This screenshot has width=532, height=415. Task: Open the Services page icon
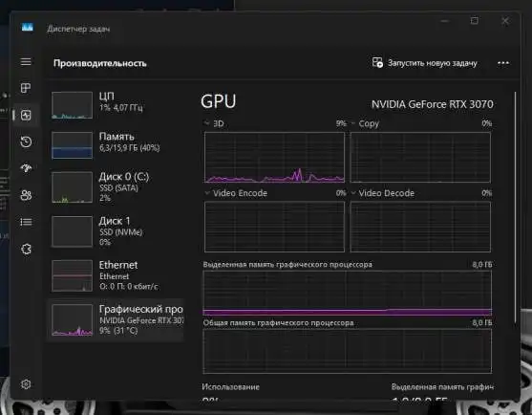[x=26, y=249]
